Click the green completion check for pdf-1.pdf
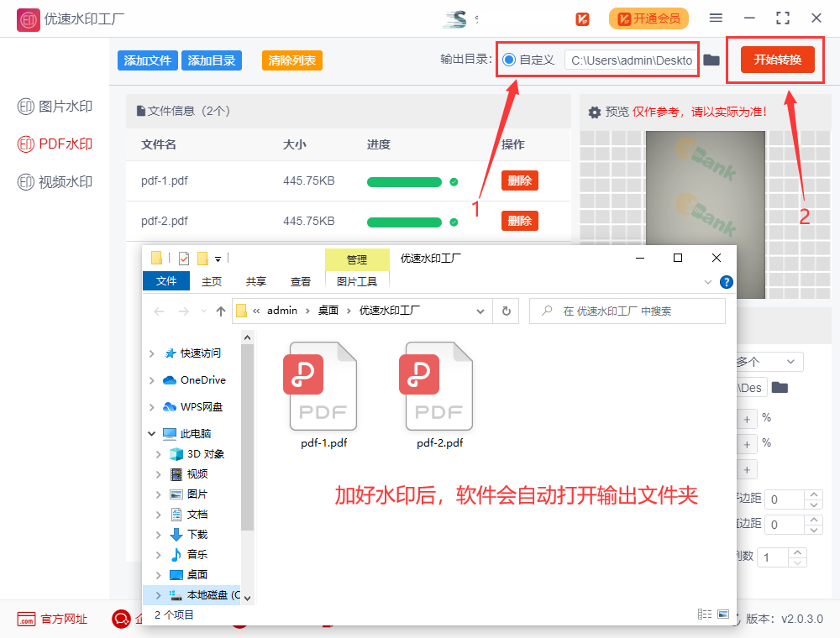This screenshot has height=638, width=840. pyautogui.click(x=454, y=182)
